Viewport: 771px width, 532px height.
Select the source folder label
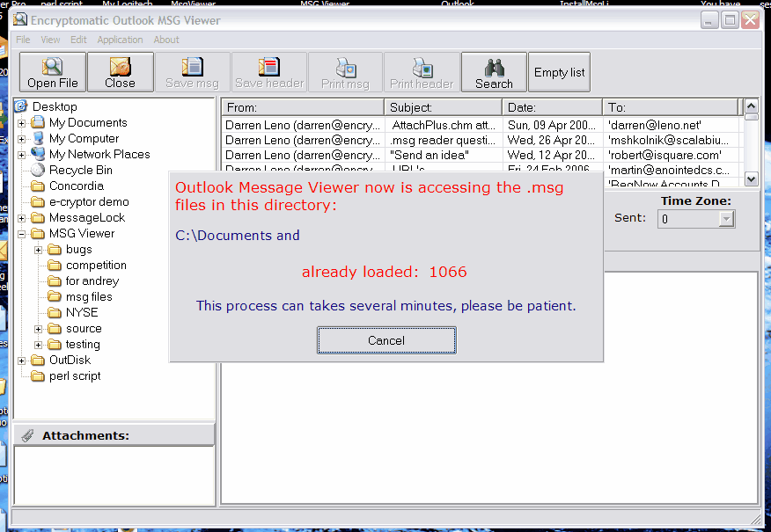coord(84,328)
